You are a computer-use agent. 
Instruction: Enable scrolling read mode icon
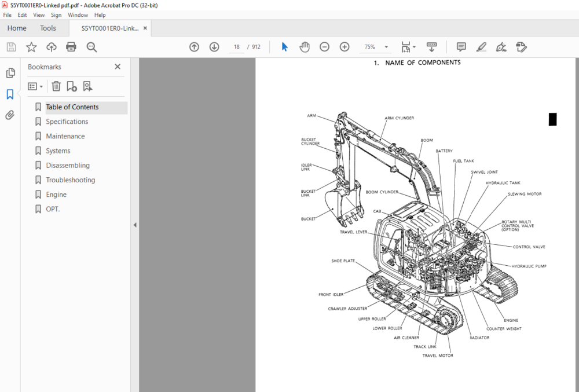(431, 47)
